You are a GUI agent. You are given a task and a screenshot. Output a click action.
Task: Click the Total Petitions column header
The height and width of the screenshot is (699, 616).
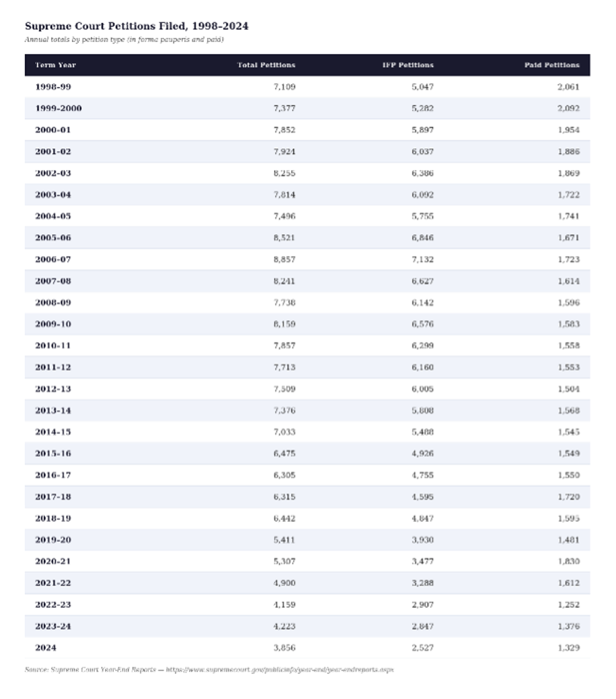(266, 65)
